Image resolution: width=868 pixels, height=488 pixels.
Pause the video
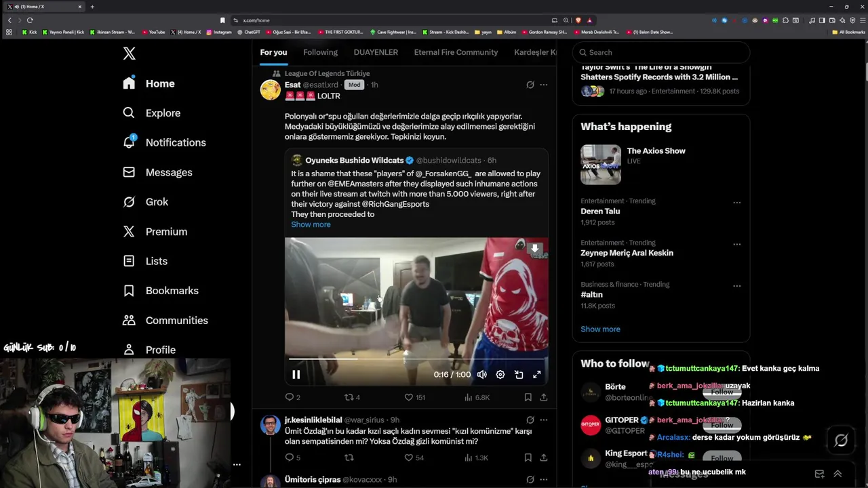(x=296, y=375)
